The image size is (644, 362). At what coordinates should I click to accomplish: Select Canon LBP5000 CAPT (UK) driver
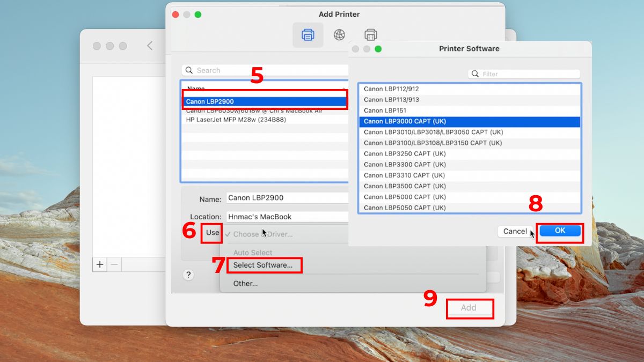[x=470, y=197]
